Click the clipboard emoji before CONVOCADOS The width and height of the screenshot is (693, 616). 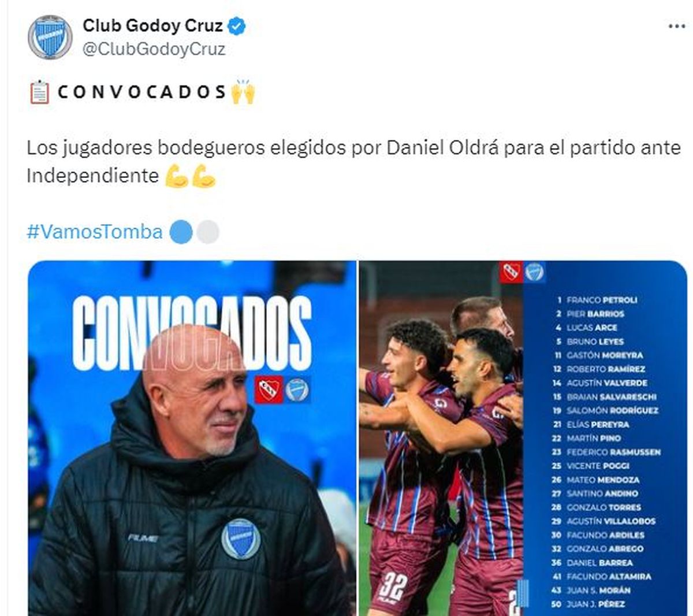click(x=39, y=92)
